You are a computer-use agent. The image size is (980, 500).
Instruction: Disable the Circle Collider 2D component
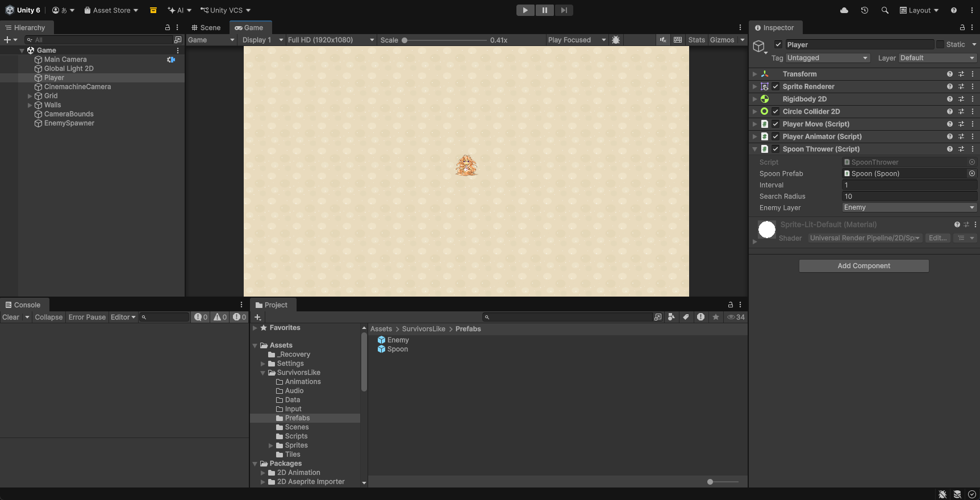(775, 111)
